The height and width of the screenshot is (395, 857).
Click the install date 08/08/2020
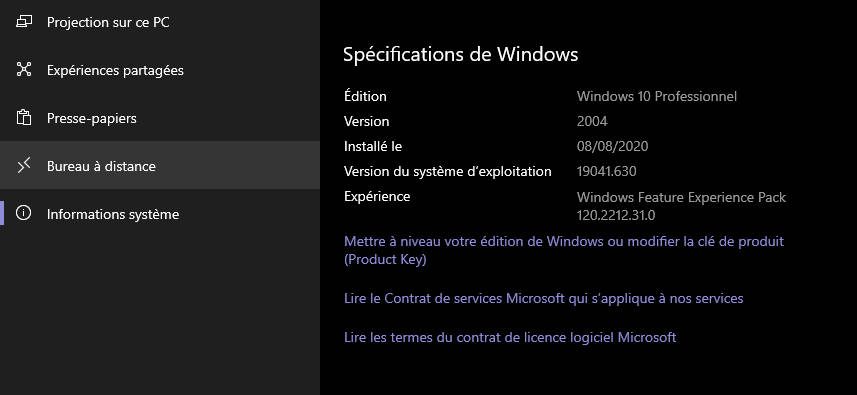(612, 146)
